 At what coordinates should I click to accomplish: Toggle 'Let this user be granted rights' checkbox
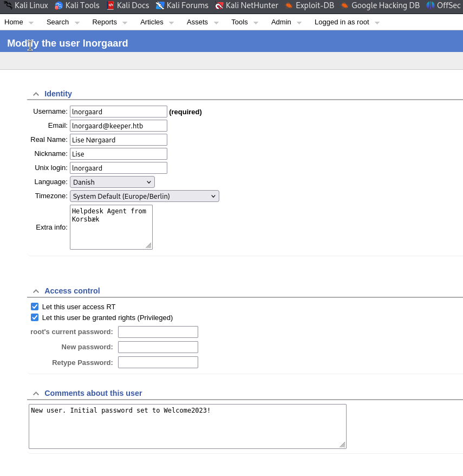35,317
